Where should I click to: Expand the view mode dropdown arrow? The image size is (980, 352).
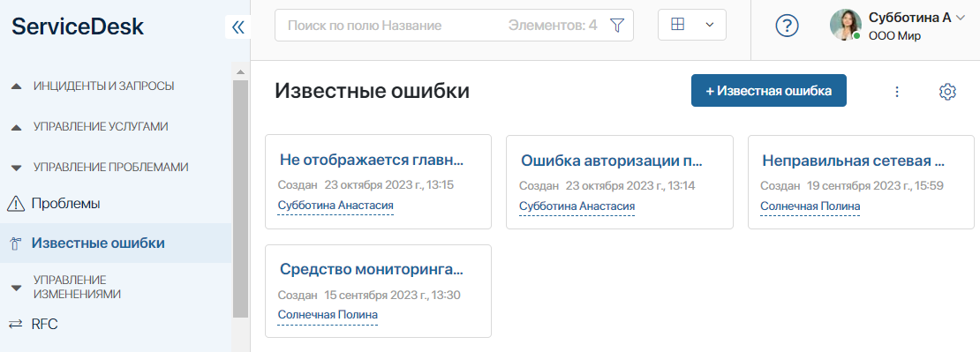click(x=709, y=25)
